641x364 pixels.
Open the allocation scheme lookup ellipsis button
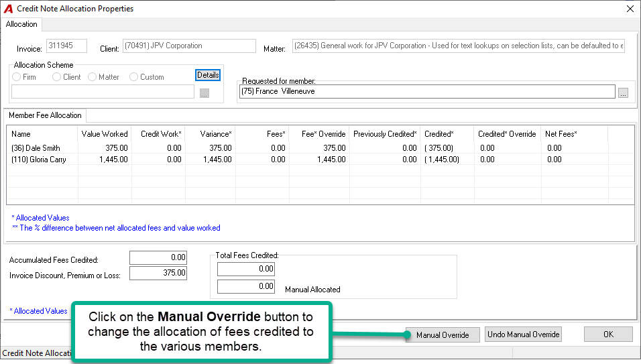click(x=205, y=93)
